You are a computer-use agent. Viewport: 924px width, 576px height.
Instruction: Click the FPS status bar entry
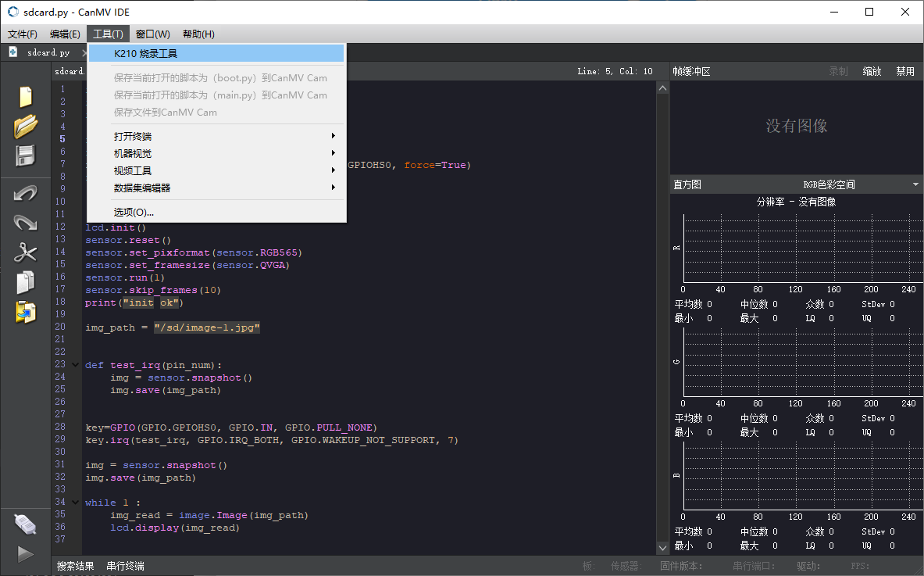coord(860,566)
